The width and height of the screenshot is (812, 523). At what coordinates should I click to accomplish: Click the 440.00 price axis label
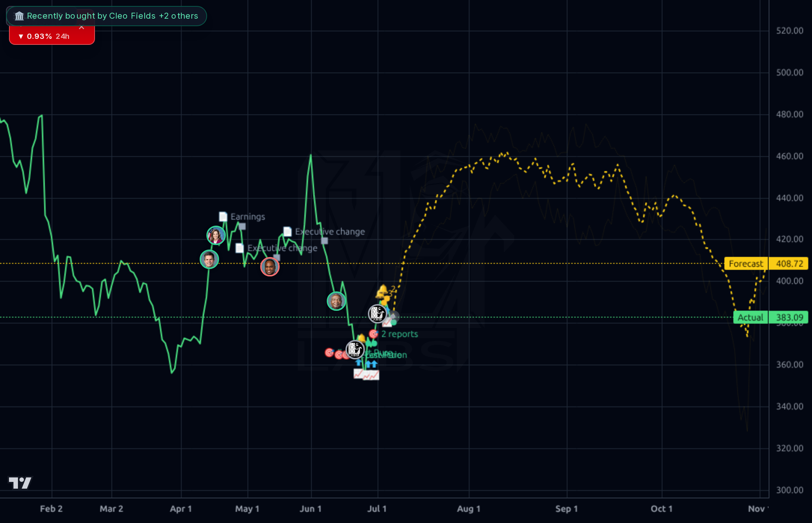[x=790, y=198]
